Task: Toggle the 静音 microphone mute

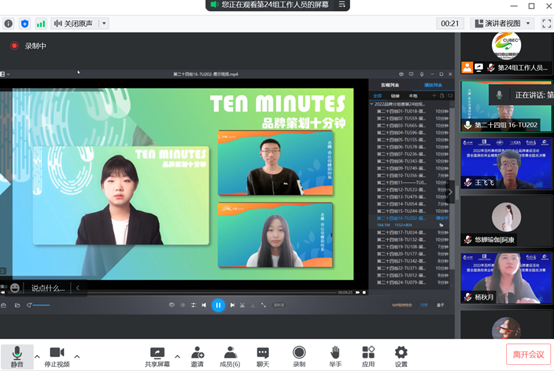Action: click(x=17, y=356)
